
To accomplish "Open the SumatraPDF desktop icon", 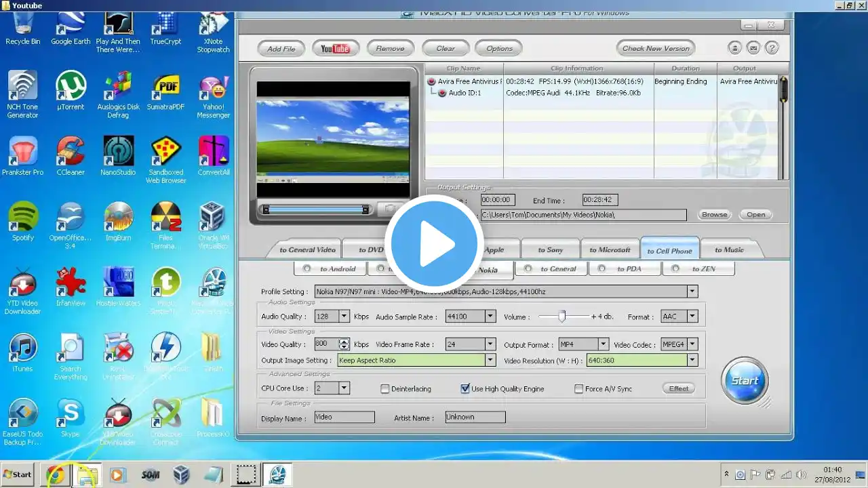I will point(165,91).
